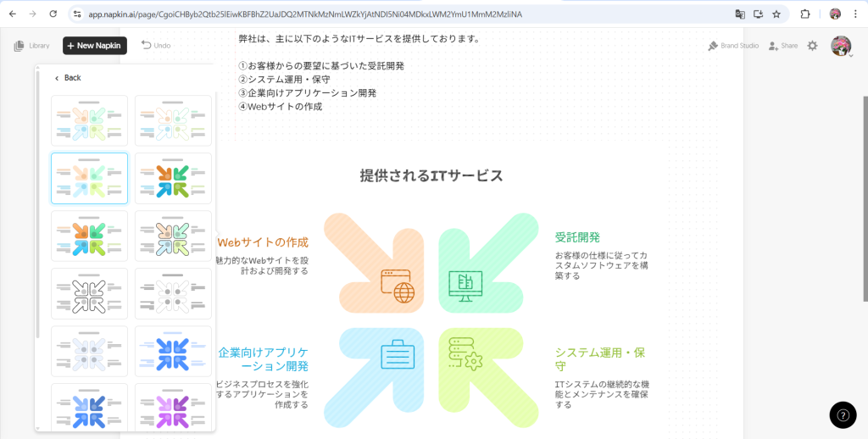Screen dimensions: 868x439
Task: Click the briefcase icon in the blue arrow
Action: [398, 354]
